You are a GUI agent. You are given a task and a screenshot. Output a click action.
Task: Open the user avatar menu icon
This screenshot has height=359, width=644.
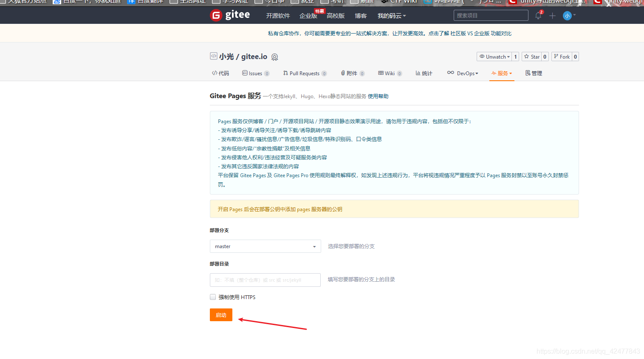(566, 16)
